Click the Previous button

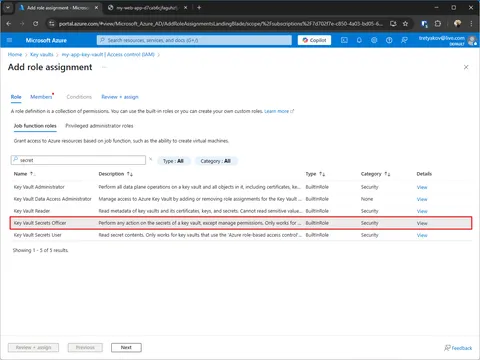(85, 348)
